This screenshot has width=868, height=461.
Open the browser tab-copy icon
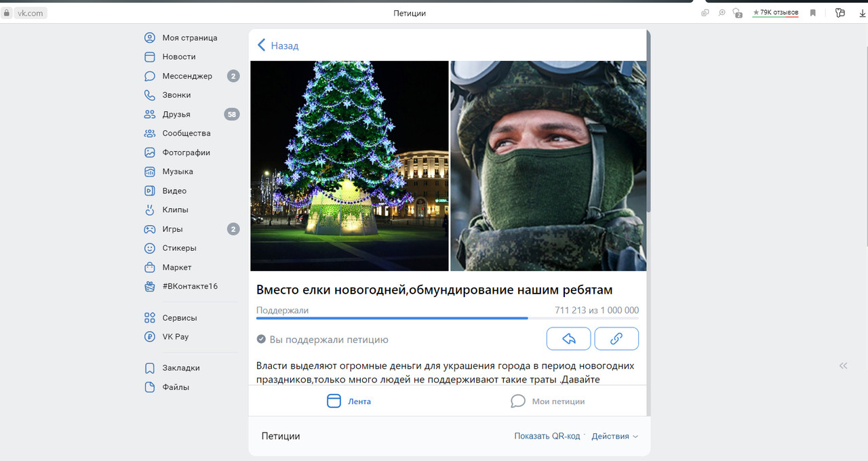(705, 13)
